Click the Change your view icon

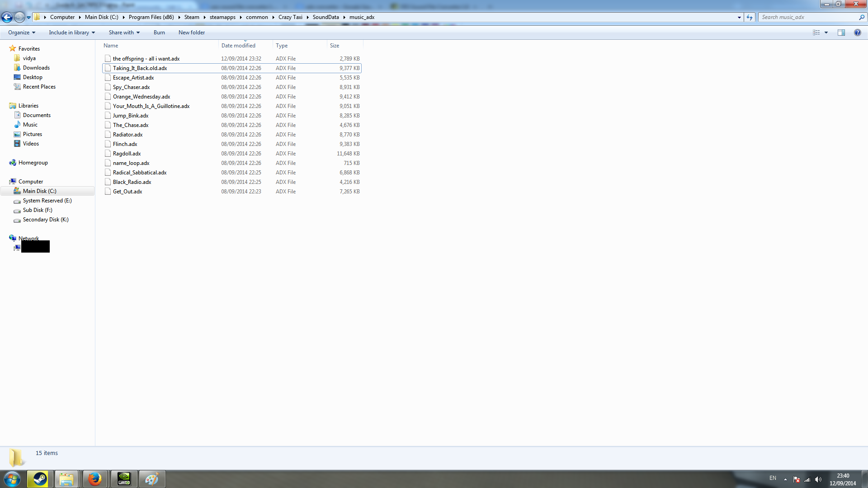coord(816,33)
